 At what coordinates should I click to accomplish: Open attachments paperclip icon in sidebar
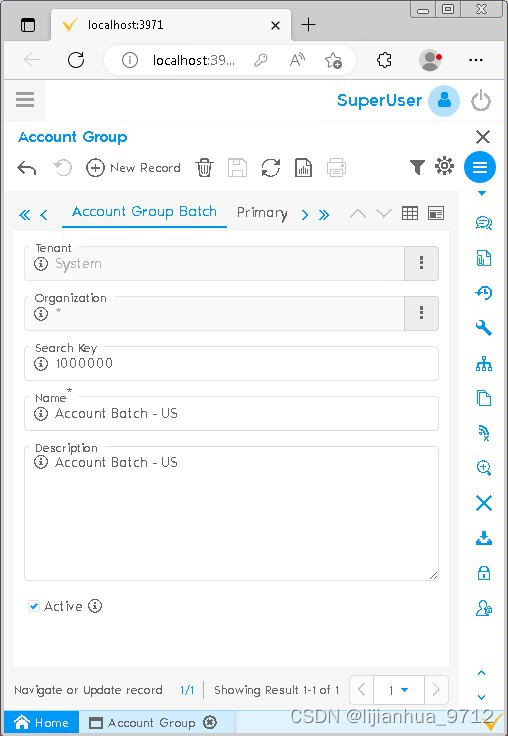[x=484, y=258]
